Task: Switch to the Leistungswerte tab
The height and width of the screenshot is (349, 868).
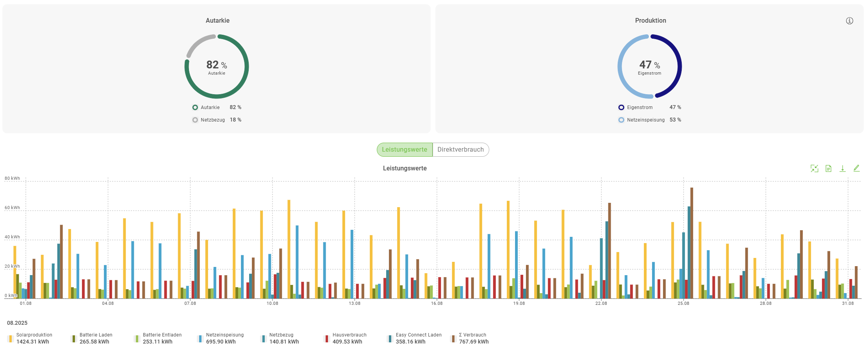Action: [405, 150]
